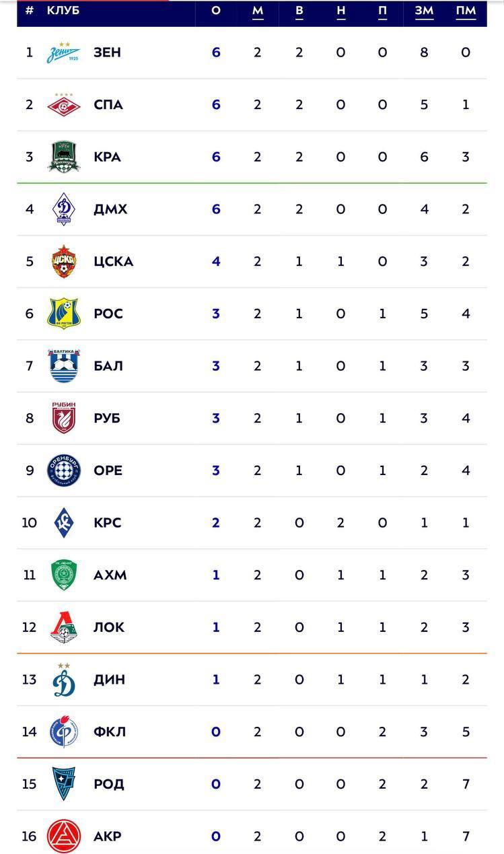The height and width of the screenshot is (854, 504).
Task: Open the ДМХ team link
Action: point(110,209)
